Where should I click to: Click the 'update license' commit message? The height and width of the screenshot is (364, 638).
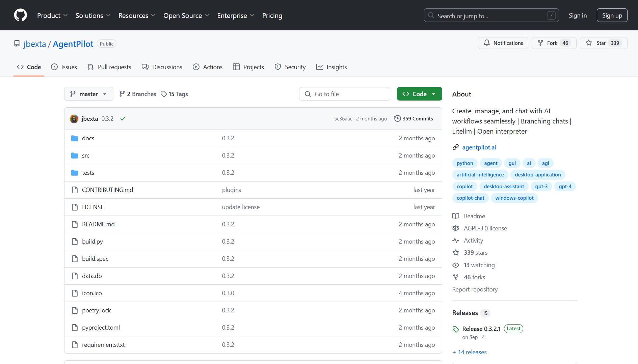[x=241, y=207]
